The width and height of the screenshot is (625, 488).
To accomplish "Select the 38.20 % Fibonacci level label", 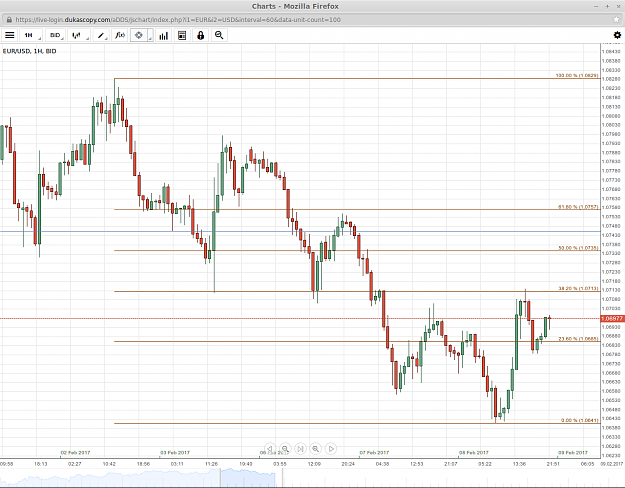I will point(578,289).
